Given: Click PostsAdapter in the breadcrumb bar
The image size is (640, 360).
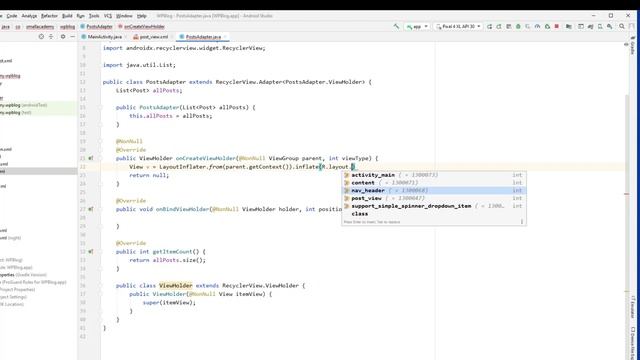Looking at the screenshot, I should [96, 27].
